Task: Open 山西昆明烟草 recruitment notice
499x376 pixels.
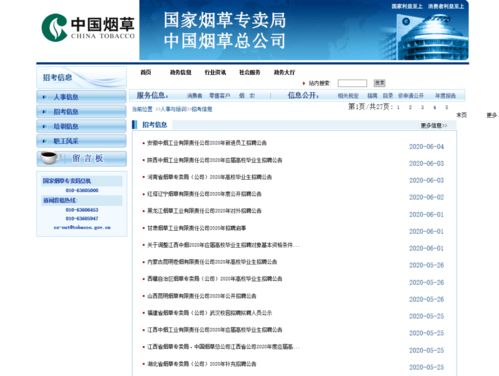Action: click(202, 296)
